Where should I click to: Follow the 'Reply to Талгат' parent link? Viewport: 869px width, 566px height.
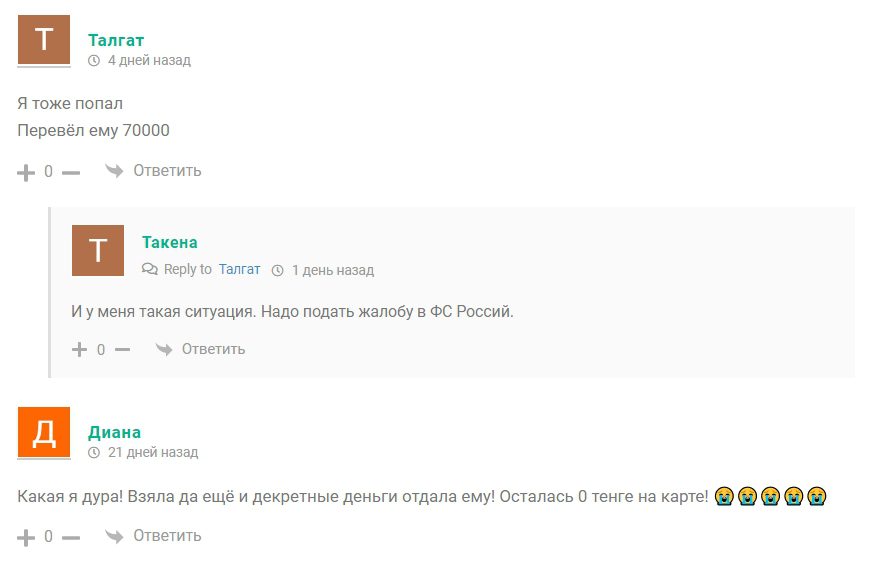239,269
